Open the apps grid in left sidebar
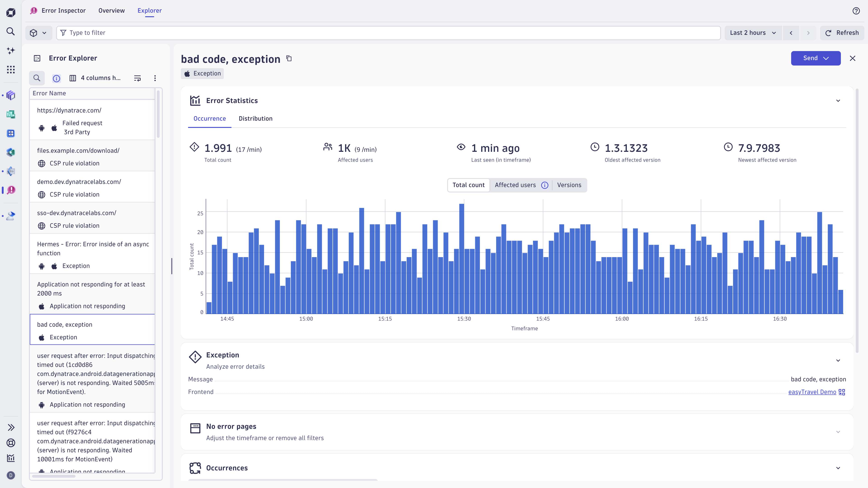Image resolution: width=868 pixels, height=488 pixels. 11,70
